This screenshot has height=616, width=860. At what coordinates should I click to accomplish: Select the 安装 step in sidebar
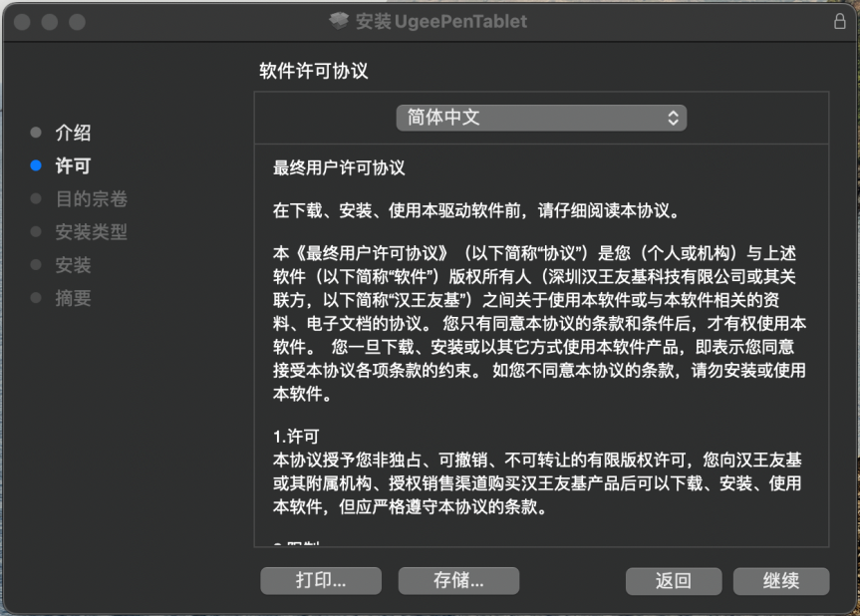pyautogui.click(x=73, y=265)
